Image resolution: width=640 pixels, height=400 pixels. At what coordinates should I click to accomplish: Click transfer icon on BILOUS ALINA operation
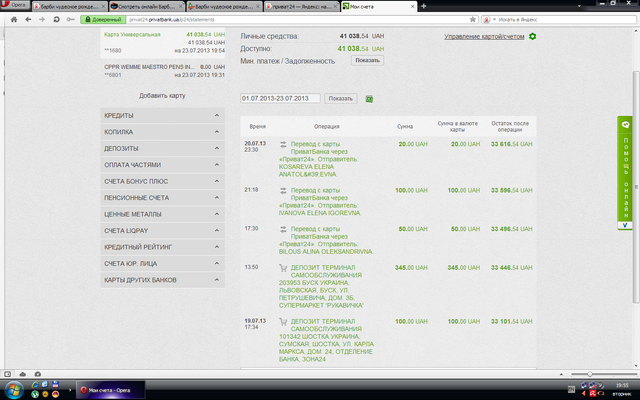(x=283, y=229)
